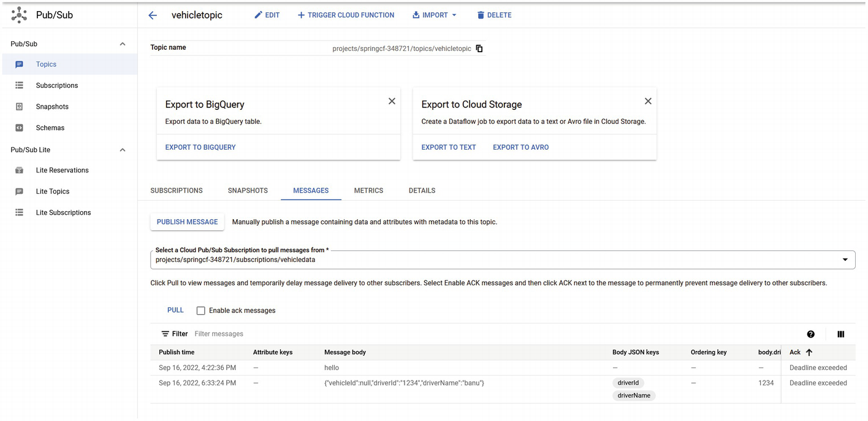Click the Publish Message button

(x=187, y=222)
